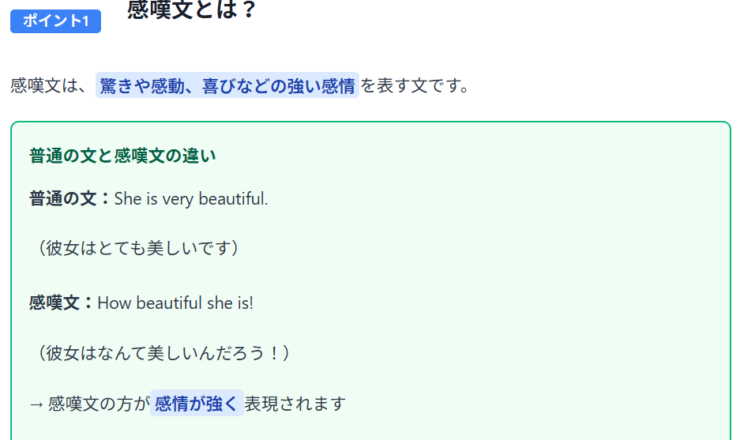Click the translation （彼女はとても美しいです）
The height and width of the screenshot is (440, 740).
point(135,247)
